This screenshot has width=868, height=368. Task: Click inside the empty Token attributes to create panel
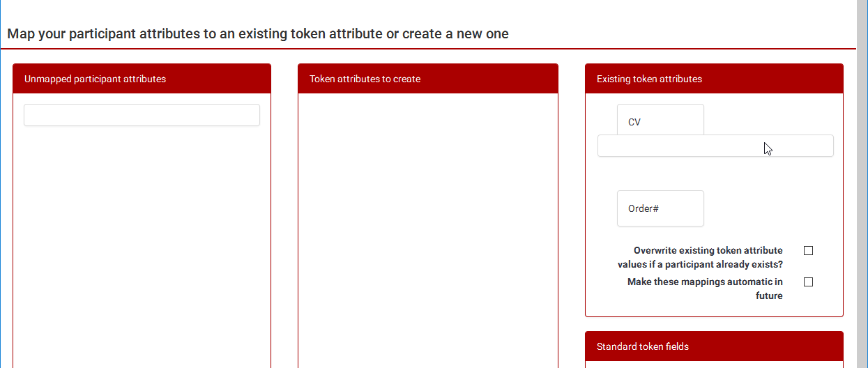(427, 230)
